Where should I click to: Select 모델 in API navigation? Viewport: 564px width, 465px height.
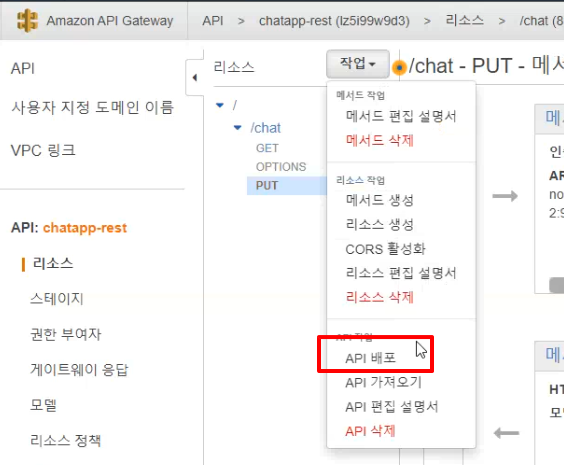(43, 405)
